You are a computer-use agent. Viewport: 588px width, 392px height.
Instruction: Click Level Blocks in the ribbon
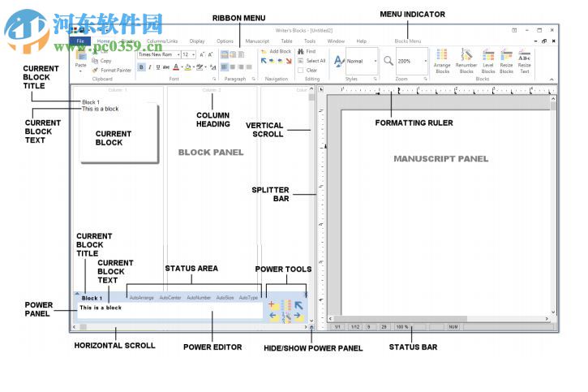[x=488, y=61]
